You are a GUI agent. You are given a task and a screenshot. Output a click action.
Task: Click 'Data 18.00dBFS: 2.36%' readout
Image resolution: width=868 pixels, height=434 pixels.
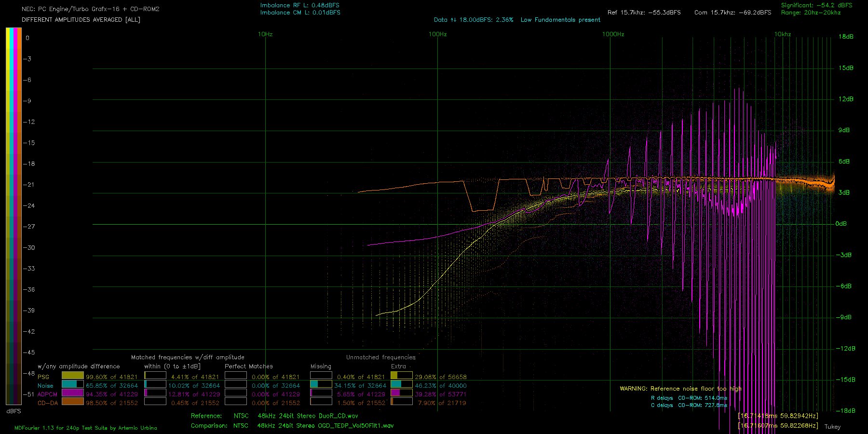[474, 20]
